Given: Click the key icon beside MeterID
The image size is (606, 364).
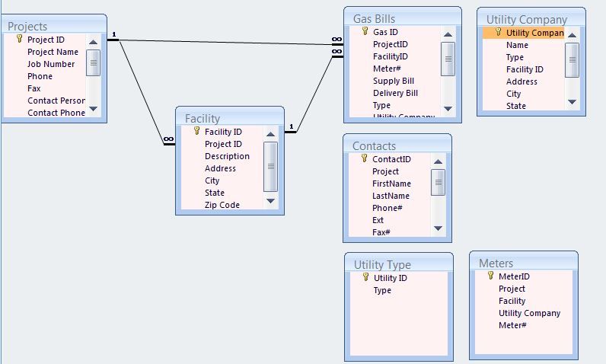Looking at the screenshot, I should pos(491,276).
